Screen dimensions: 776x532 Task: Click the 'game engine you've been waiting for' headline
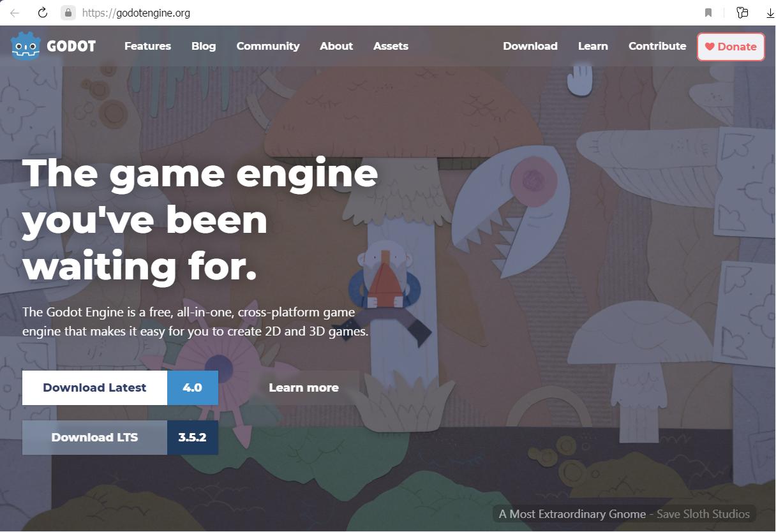[200, 220]
